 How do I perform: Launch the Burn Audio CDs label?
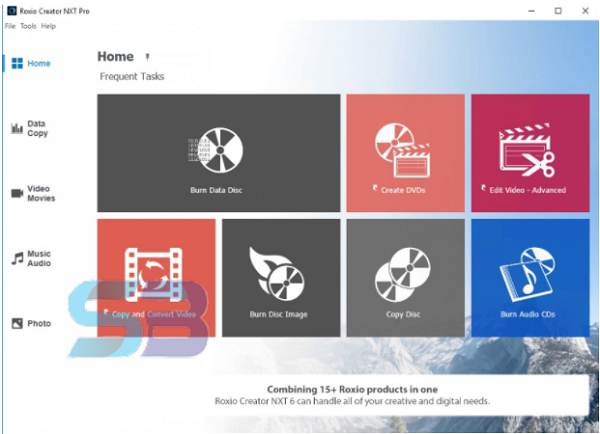pos(528,315)
